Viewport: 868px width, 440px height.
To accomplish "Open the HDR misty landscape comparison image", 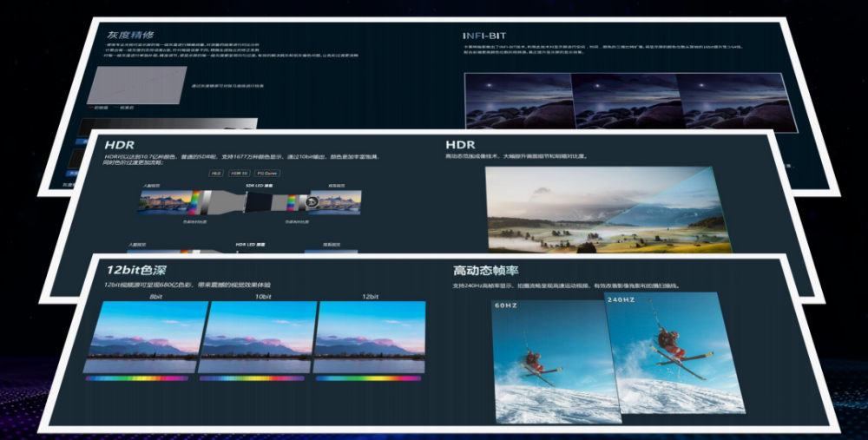I will [608, 209].
